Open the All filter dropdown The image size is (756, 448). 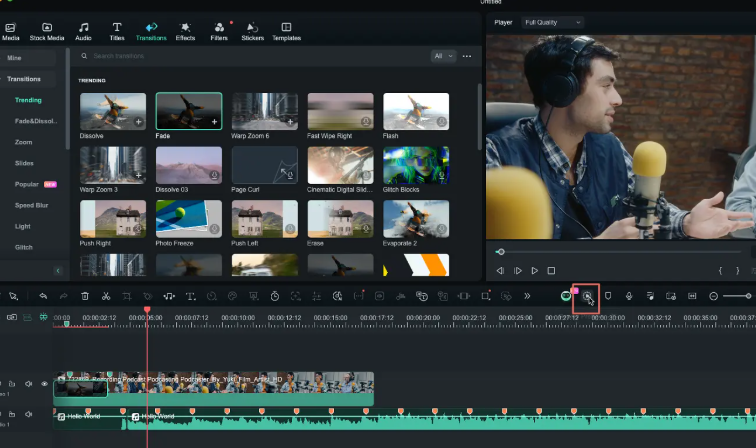pos(443,56)
